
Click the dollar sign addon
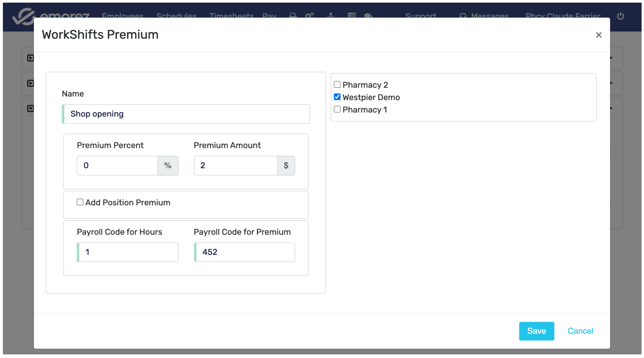(286, 166)
